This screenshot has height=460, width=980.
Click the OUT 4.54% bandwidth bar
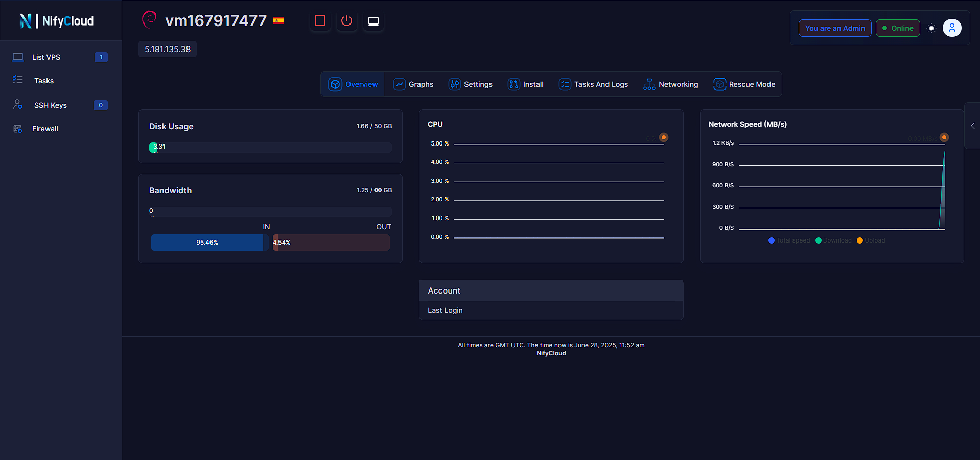coord(331,243)
